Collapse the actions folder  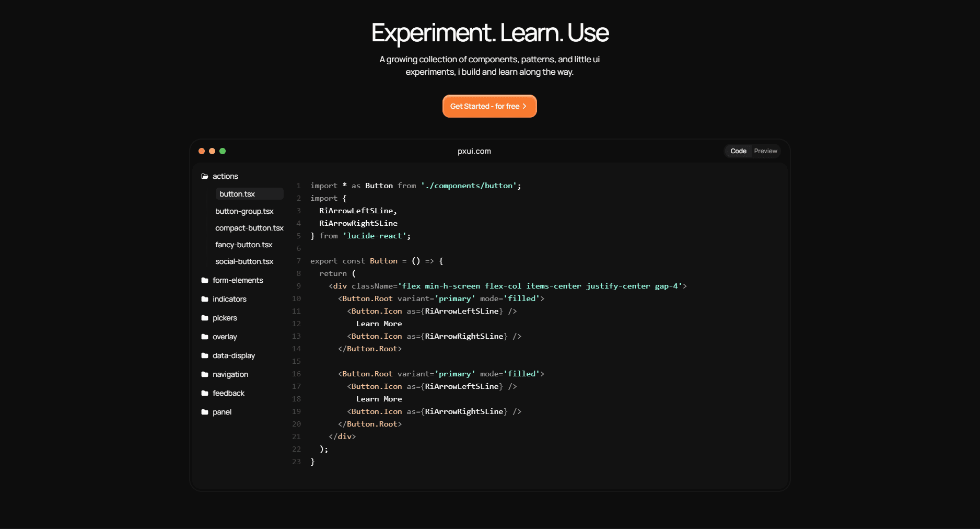point(225,177)
